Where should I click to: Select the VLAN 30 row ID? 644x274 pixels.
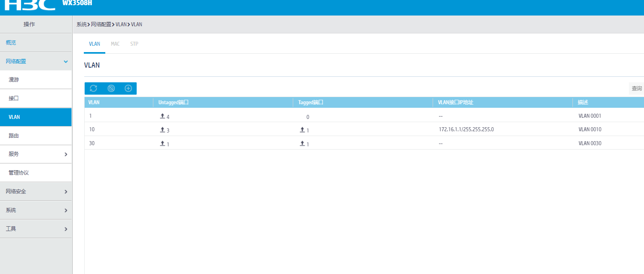click(92, 143)
